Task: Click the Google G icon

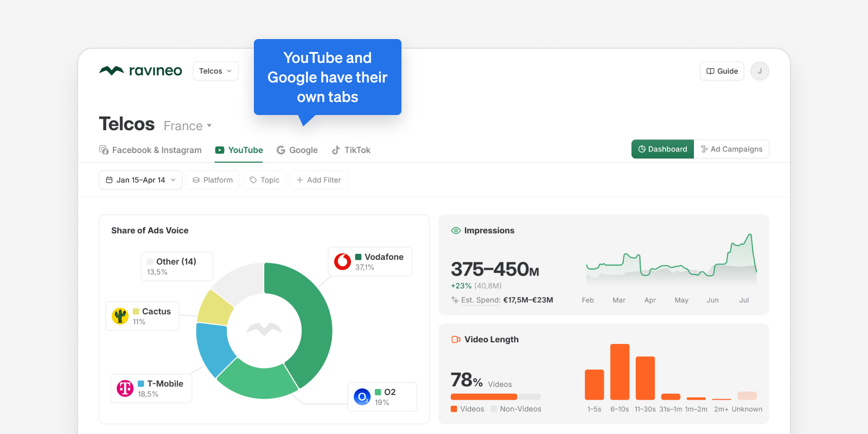Action: pos(281,150)
